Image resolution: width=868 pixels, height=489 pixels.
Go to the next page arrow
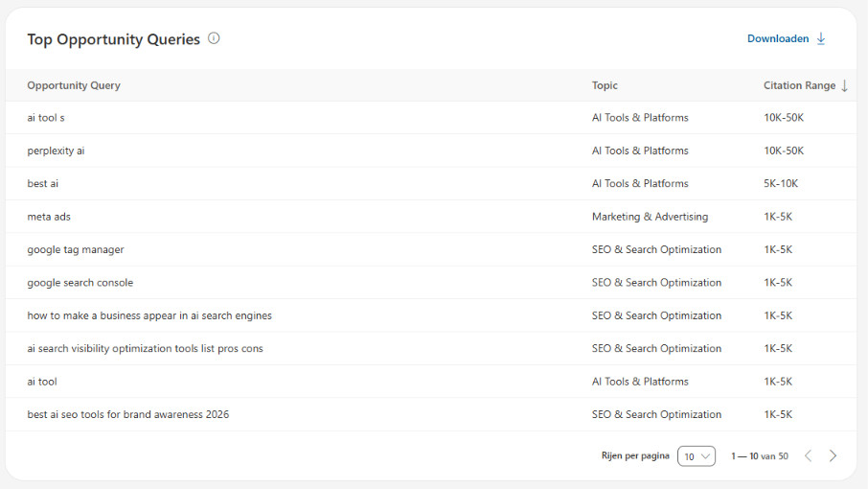(x=833, y=455)
